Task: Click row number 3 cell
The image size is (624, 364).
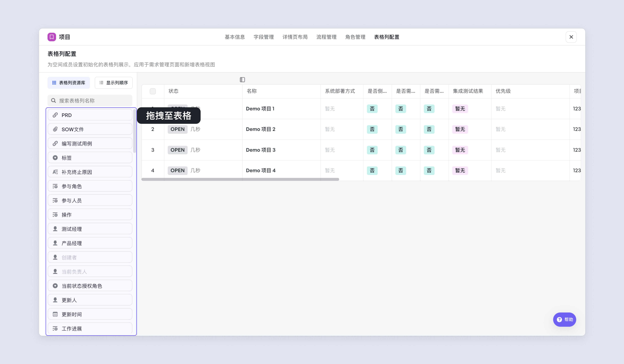Action: 153,150
